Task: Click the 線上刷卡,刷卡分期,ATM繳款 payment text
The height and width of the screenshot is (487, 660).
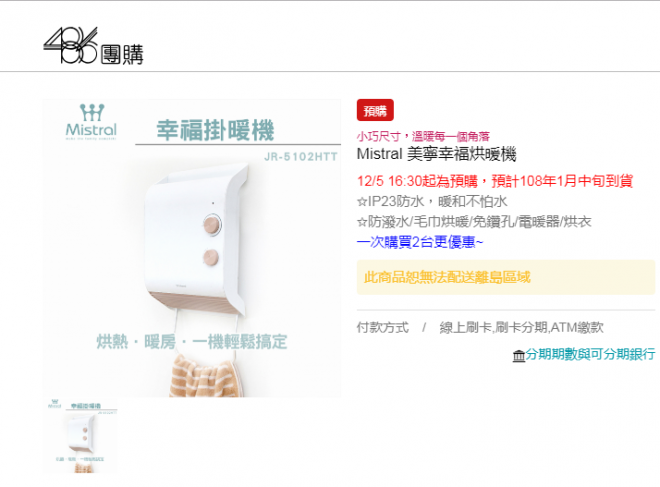Action: [x=521, y=327]
